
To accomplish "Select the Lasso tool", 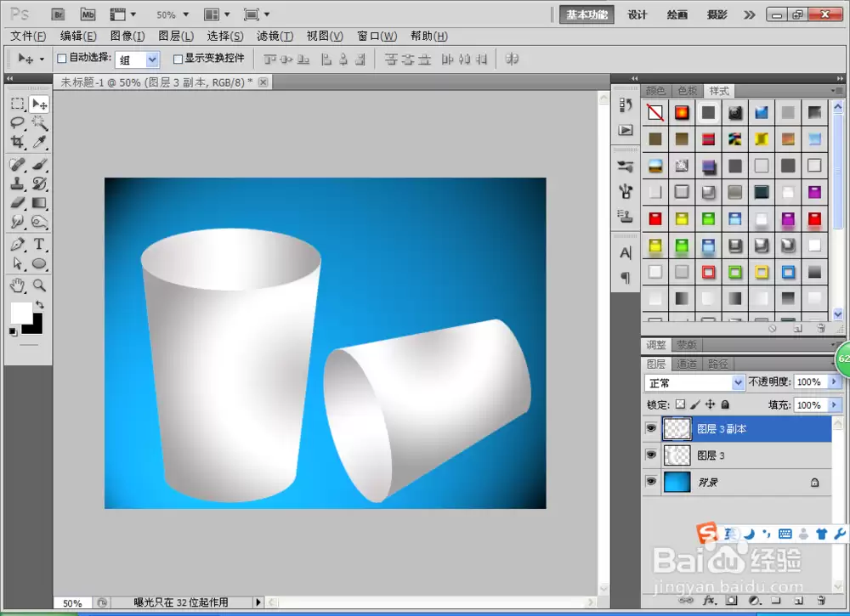I will pos(17,122).
